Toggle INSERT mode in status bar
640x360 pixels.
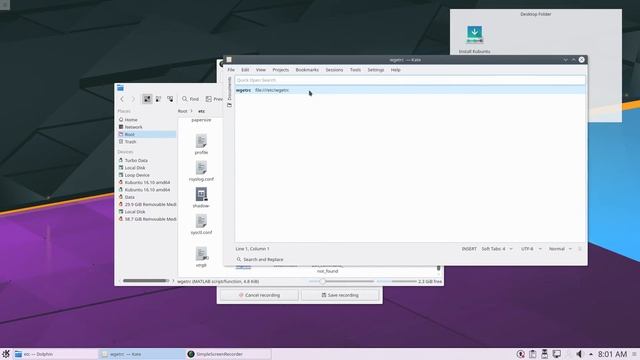[469, 249]
